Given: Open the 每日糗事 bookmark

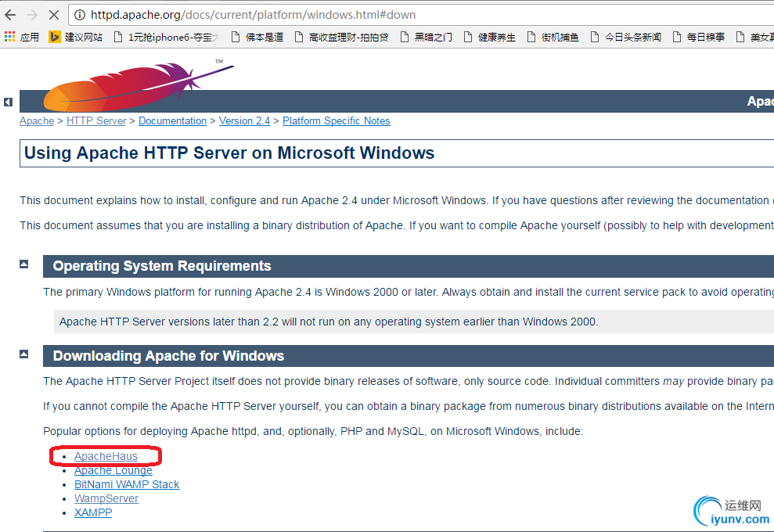Looking at the screenshot, I should pyautogui.click(x=698, y=37).
